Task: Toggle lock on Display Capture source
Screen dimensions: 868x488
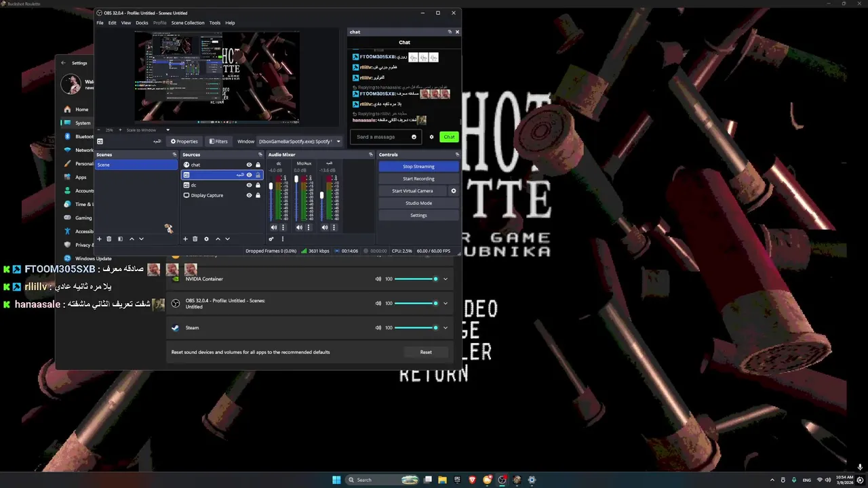Action: (258, 195)
